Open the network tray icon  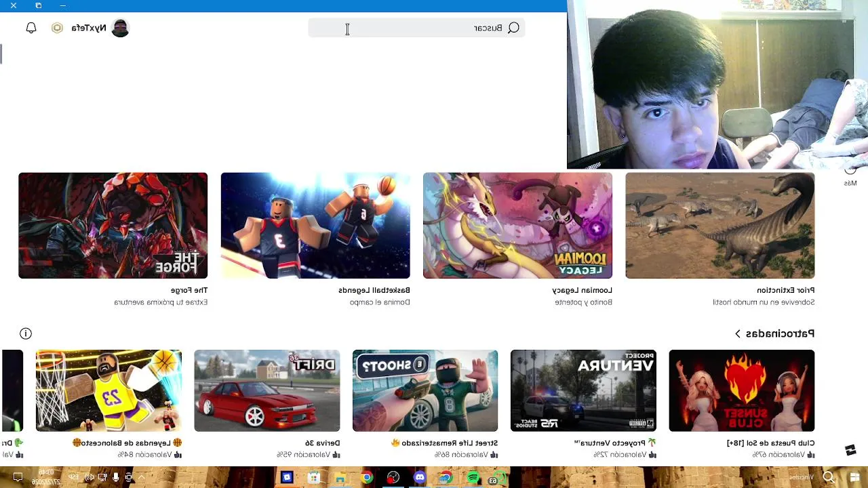pyautogui.click(x=102, y=478)
